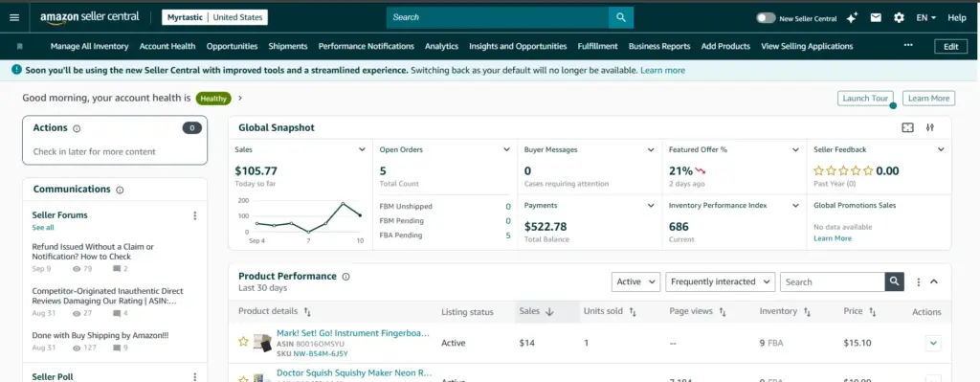Click the info icon next to Communications
Screen dimensions: 980x382
120,191
